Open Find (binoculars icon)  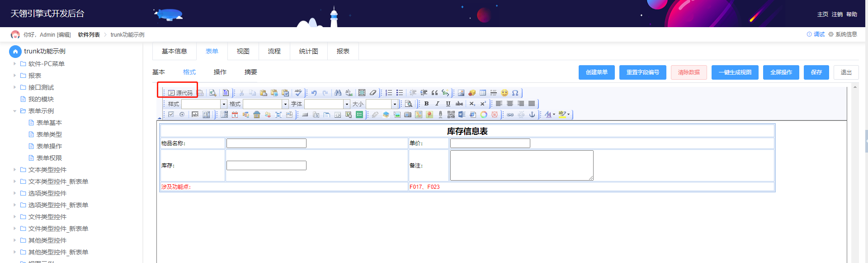(x=338, y=93)
